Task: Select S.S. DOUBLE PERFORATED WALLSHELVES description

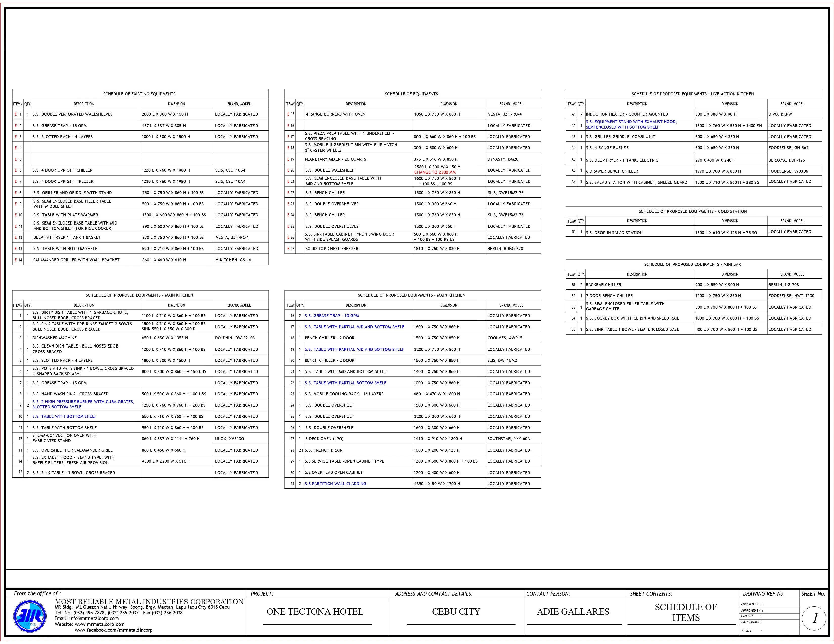Action: click(x=73, y=114)
